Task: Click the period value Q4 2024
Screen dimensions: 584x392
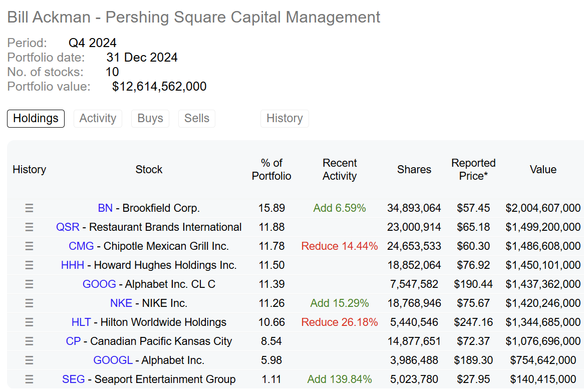Action: (92, 43)
